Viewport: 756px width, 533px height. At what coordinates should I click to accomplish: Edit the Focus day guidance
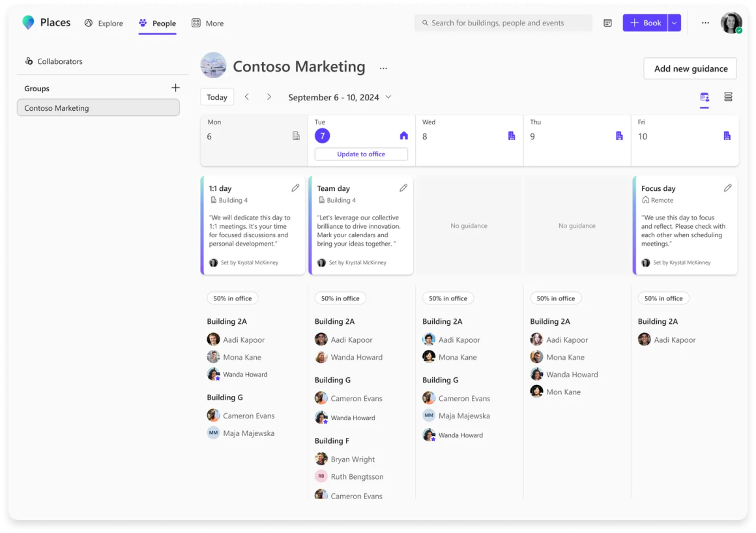727,188
